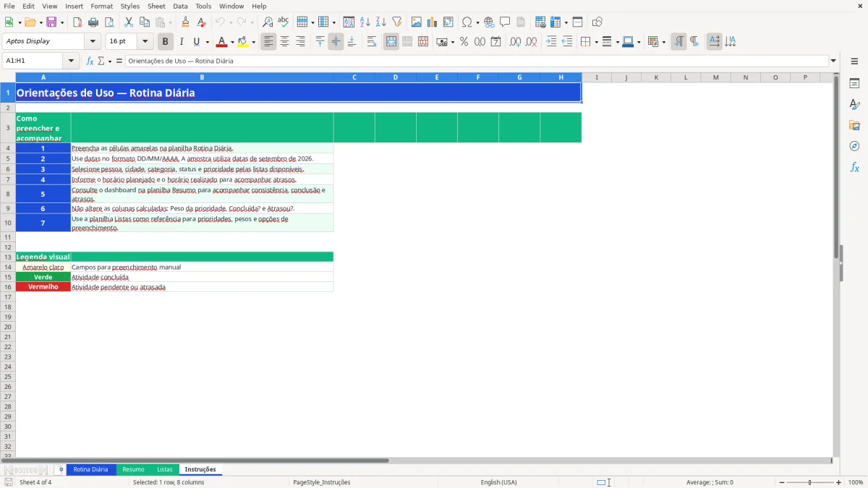Save the document with the Save icon
Viewport: 868px width, 488px height.
51,22
